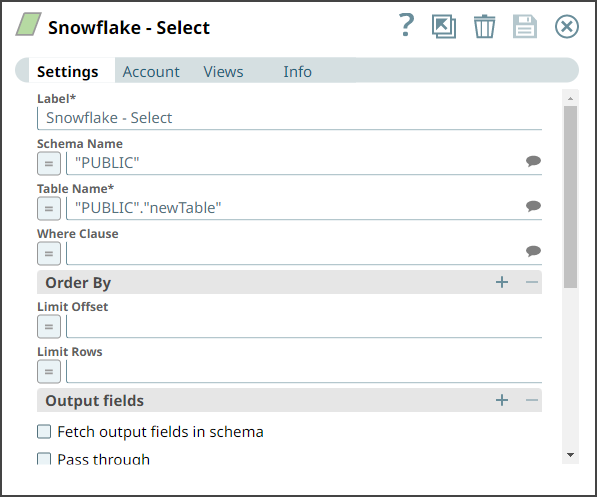Open Schema Name suggestions bubble icon

(533, 161)
